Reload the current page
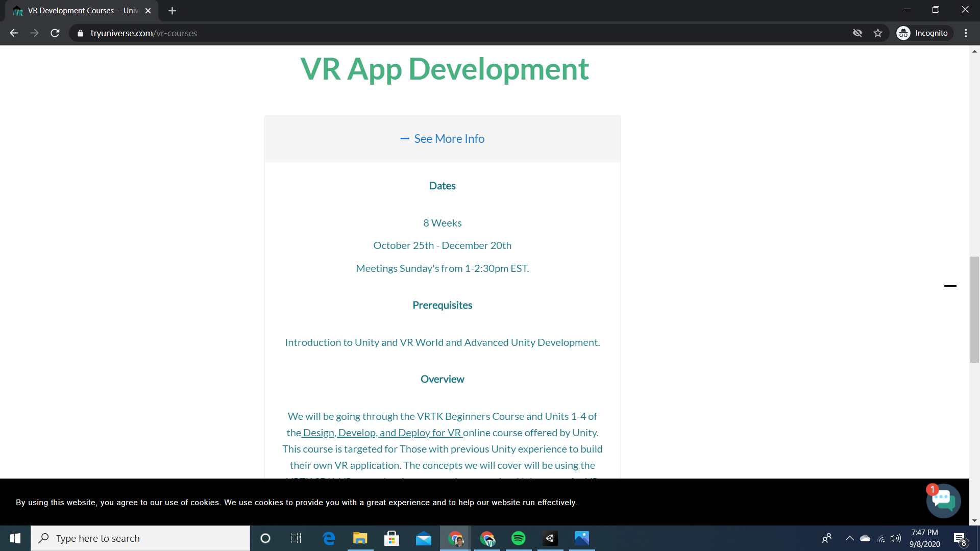This screenshot has height=551, width=980. pyautogui.click(x=55, y=33)
